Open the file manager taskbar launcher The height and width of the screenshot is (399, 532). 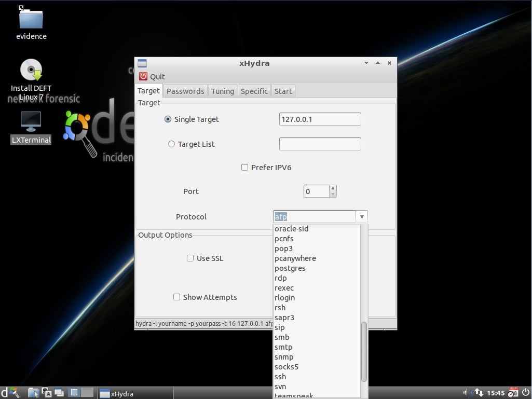coord(33,393)
